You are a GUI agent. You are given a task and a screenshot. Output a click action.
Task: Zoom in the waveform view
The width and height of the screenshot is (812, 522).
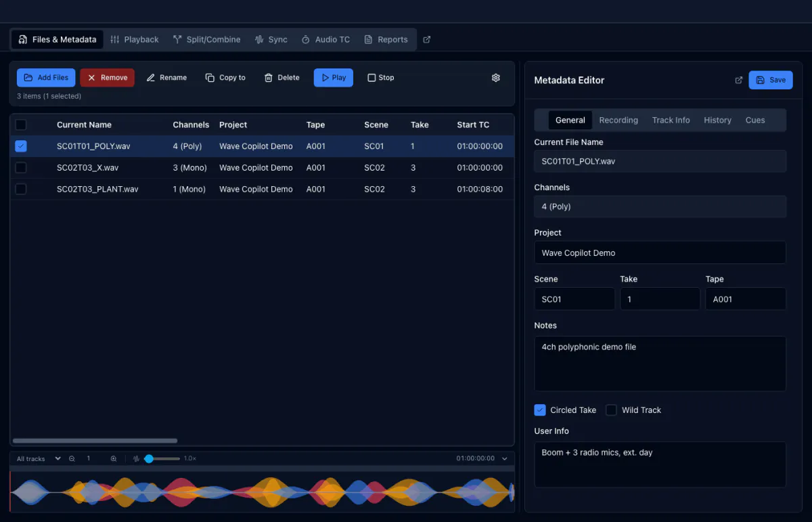click(114, 458)
